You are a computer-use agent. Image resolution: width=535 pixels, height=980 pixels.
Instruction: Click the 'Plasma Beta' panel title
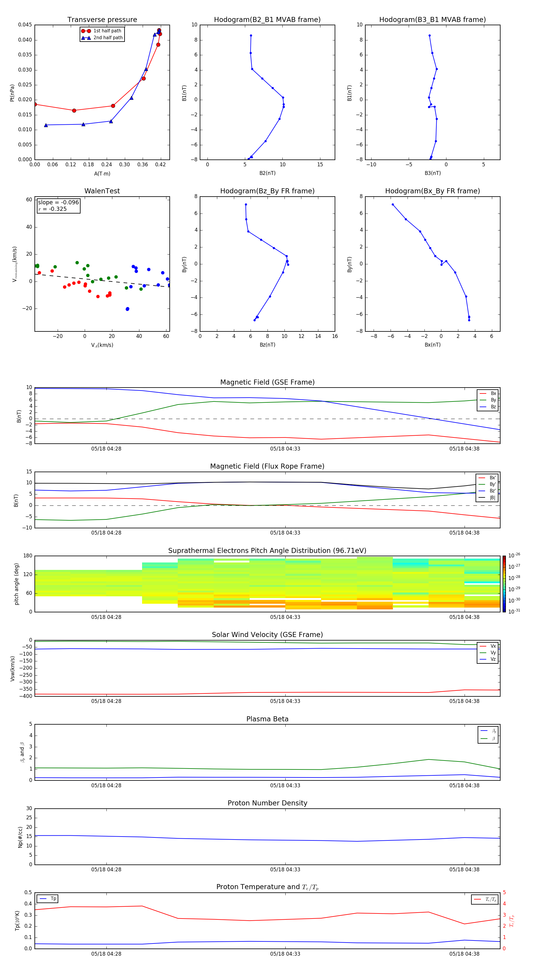click(267, 719)
